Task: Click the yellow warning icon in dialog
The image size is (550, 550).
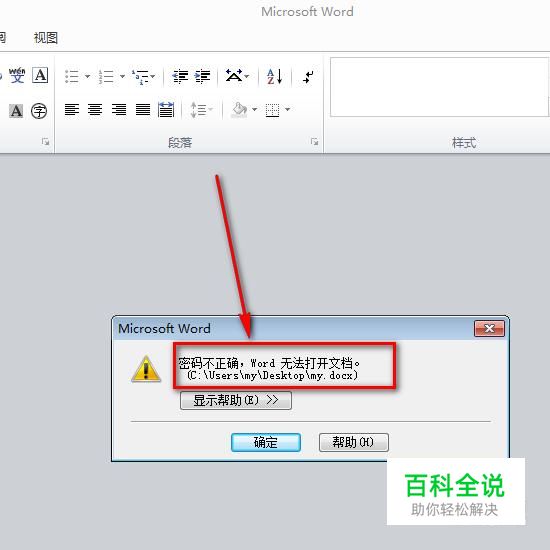Action: [146, 369]
